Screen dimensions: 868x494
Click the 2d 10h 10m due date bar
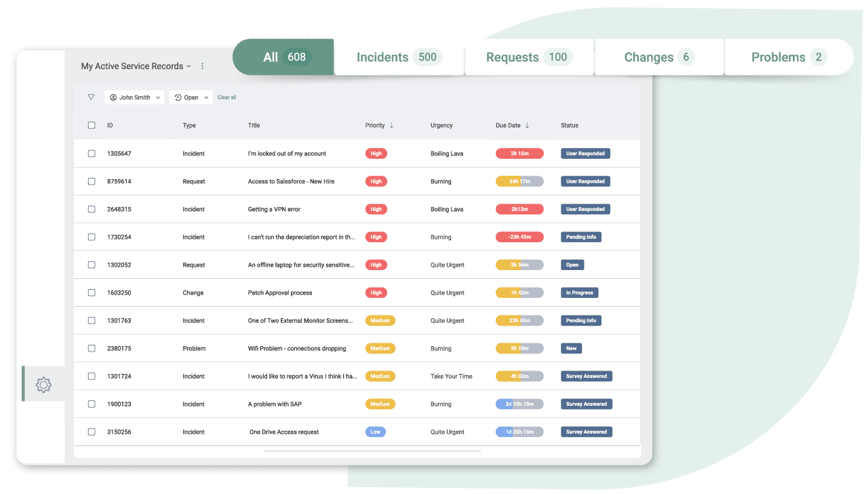tap(519, 404)
